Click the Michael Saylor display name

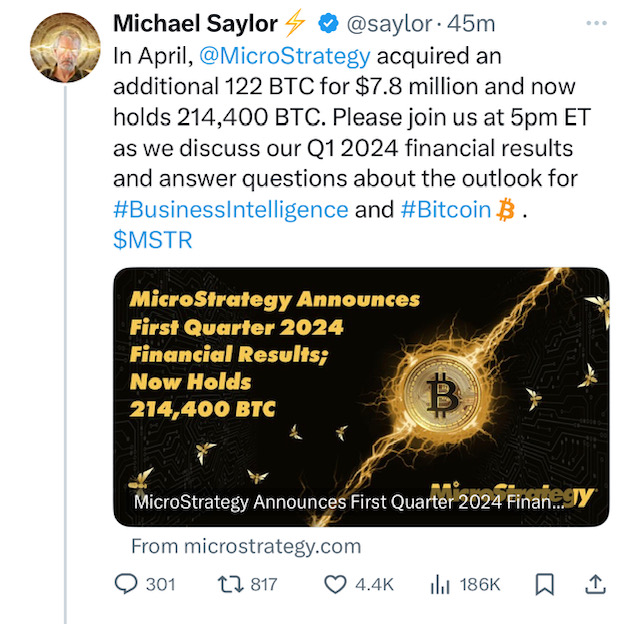tap(195, 23)
